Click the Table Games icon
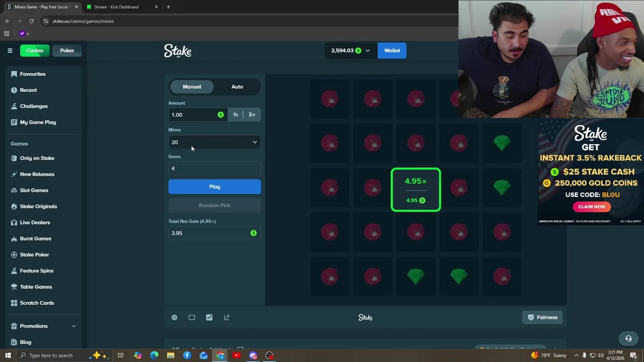This screenshot has height=362, width=644. (x=14, y=287)
